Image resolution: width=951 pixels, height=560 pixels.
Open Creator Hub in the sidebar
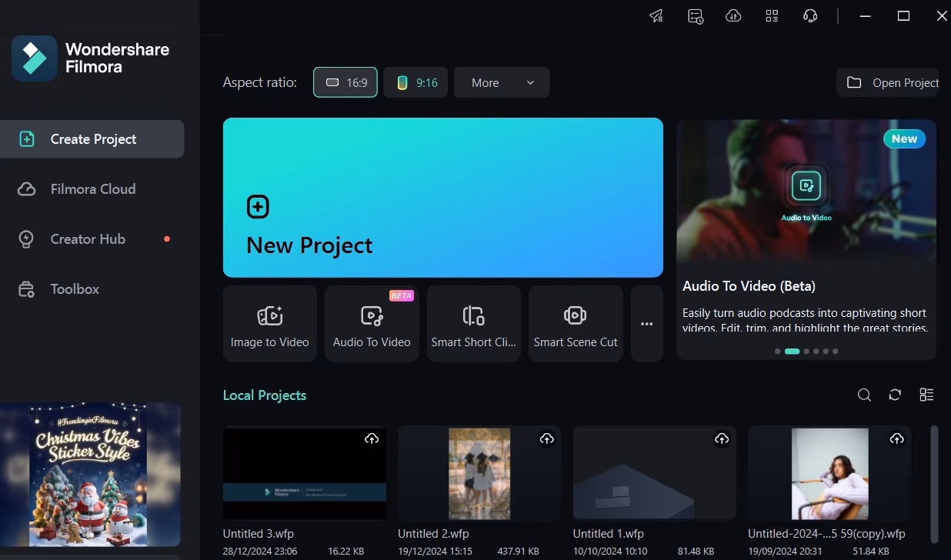click(x=92, y=239)
